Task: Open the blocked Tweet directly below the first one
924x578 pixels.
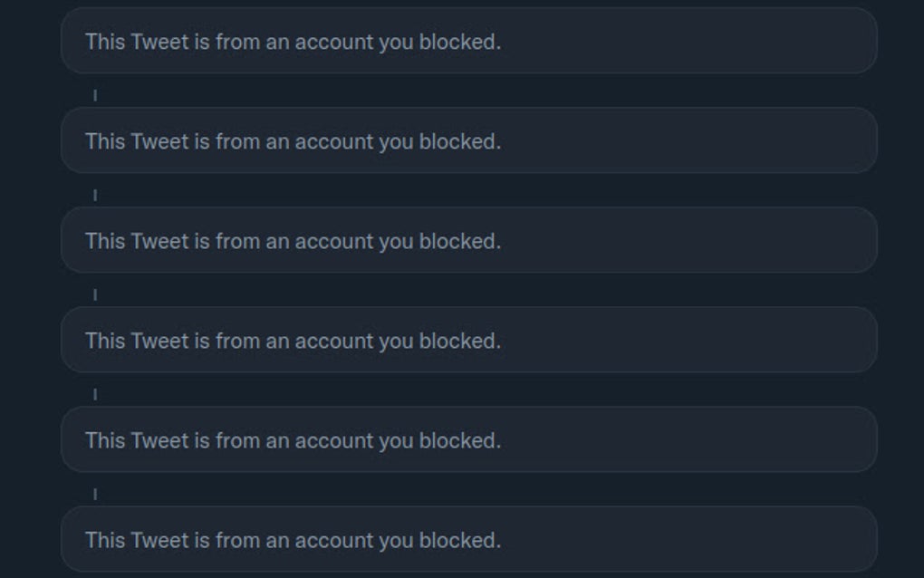Action: click(x=467, y=141)
